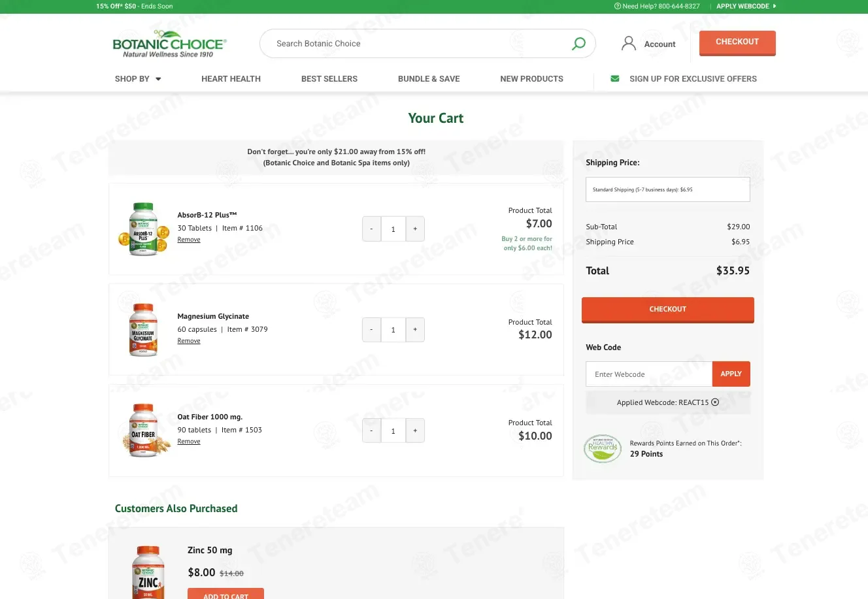Remove Magnesium Glycinate from cart
This screenshot has height=599, width=868.
pos(189,341)
